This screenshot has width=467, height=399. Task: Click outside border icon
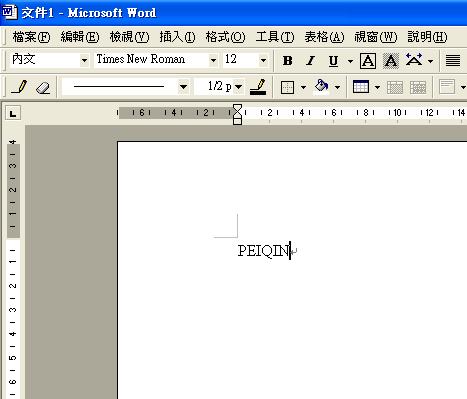click(x=287, y=87)
